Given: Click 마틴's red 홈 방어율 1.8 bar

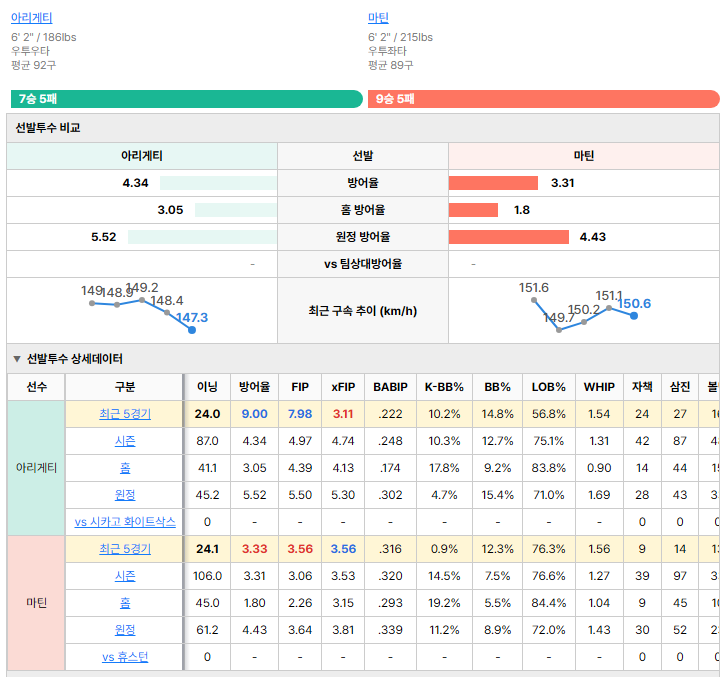Looking at the screenshot, I should coord(473,210).
